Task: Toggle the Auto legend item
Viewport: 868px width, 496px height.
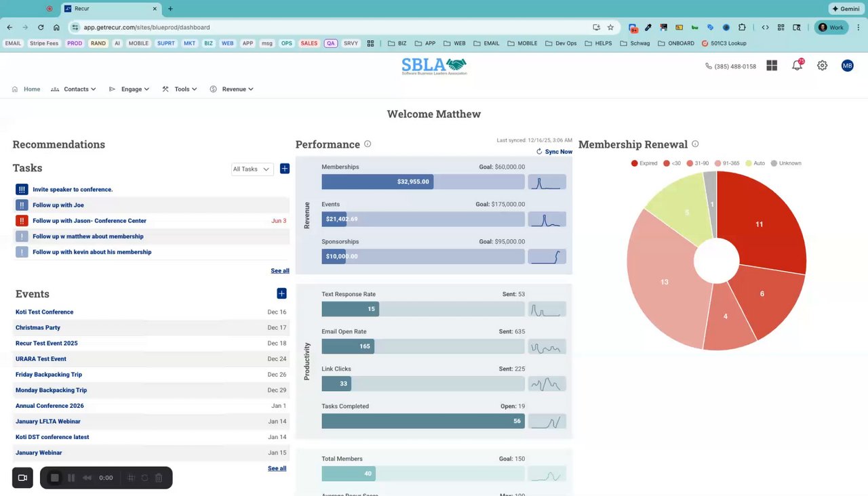Action: point(755,163)
